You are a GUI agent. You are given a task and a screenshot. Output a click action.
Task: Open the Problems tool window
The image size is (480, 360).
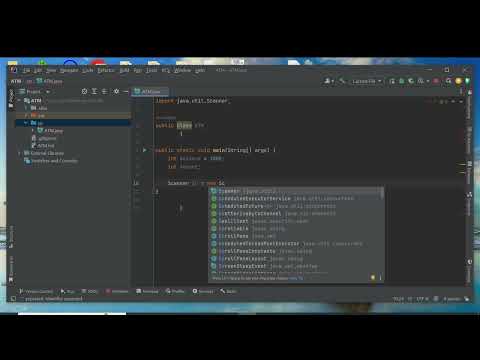pyautogui.click(x=117, y=291)
